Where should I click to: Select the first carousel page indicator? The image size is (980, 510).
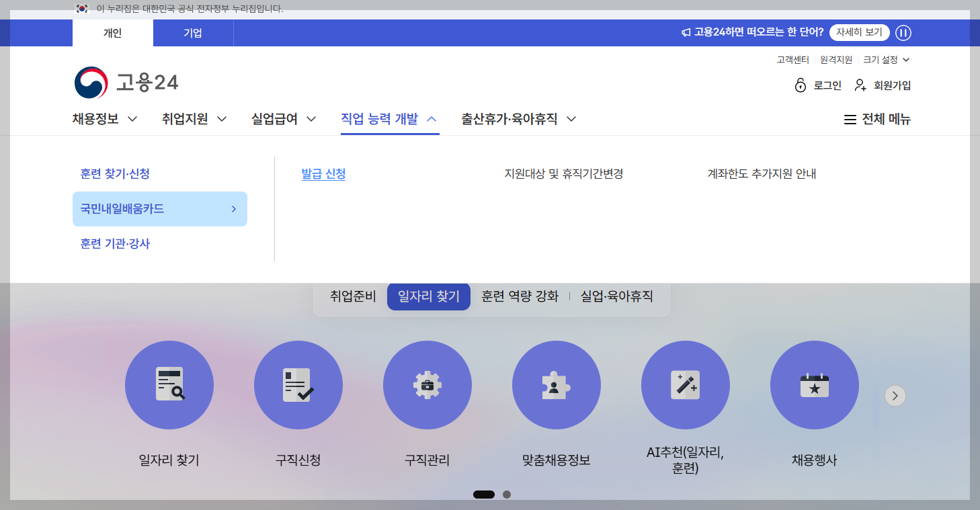[484, 495]
